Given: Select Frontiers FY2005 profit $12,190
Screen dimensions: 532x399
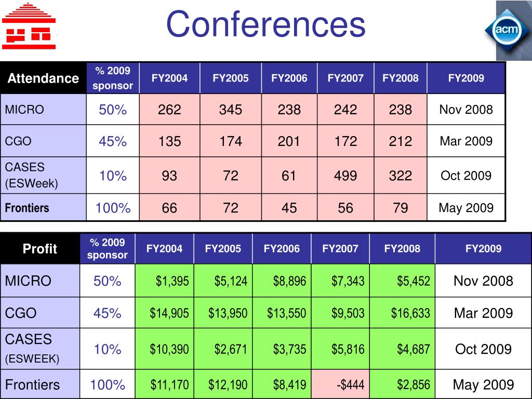Looking at the screenshot, I should pos(223,384).
